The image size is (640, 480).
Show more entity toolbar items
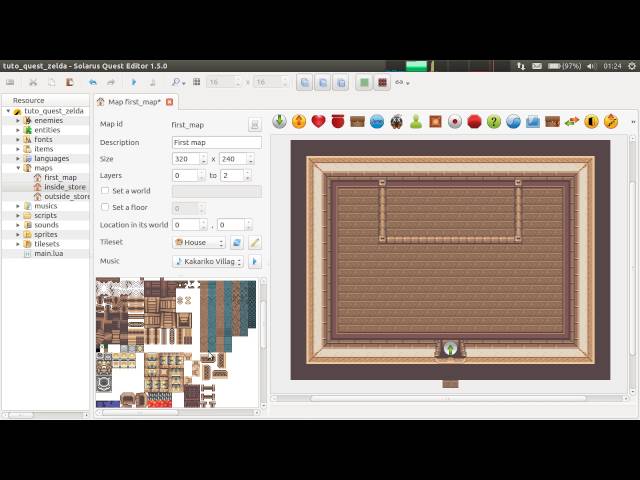click(x=633, y=122)
